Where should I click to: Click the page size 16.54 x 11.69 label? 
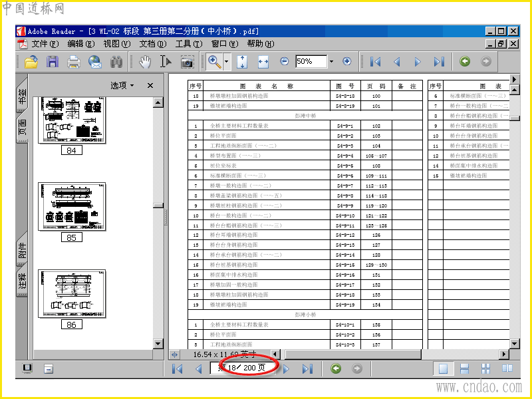[x=225, y=354]
